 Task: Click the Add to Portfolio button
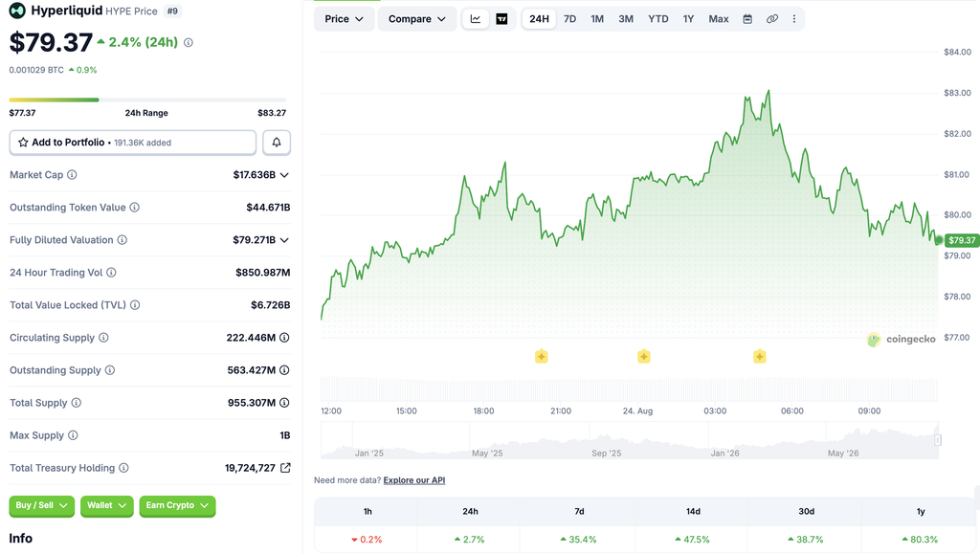point(132,143)
